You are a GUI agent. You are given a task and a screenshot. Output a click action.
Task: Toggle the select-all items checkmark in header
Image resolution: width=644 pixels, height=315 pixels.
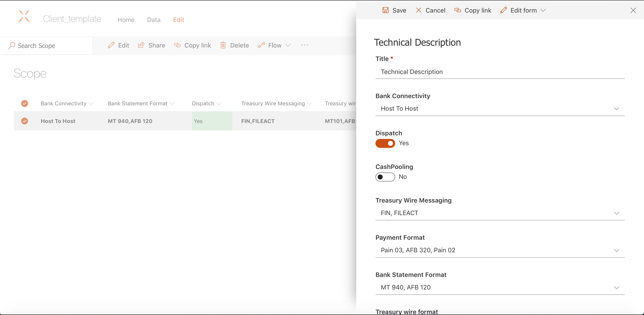(x=24, y=104)
